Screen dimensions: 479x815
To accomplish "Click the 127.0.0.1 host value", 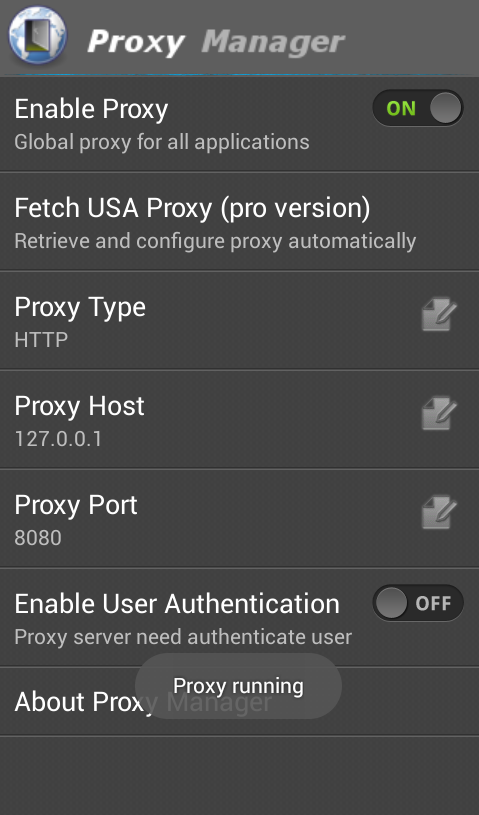I will (58, 439).
